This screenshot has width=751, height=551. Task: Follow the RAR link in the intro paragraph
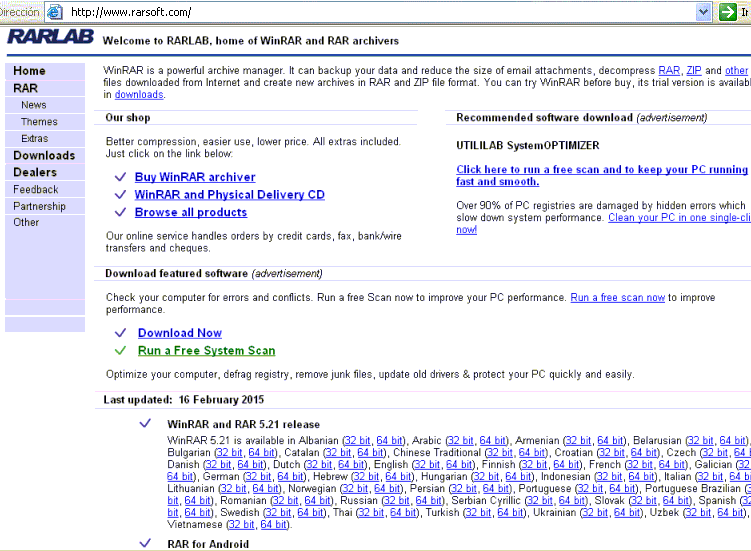point(669,70)
